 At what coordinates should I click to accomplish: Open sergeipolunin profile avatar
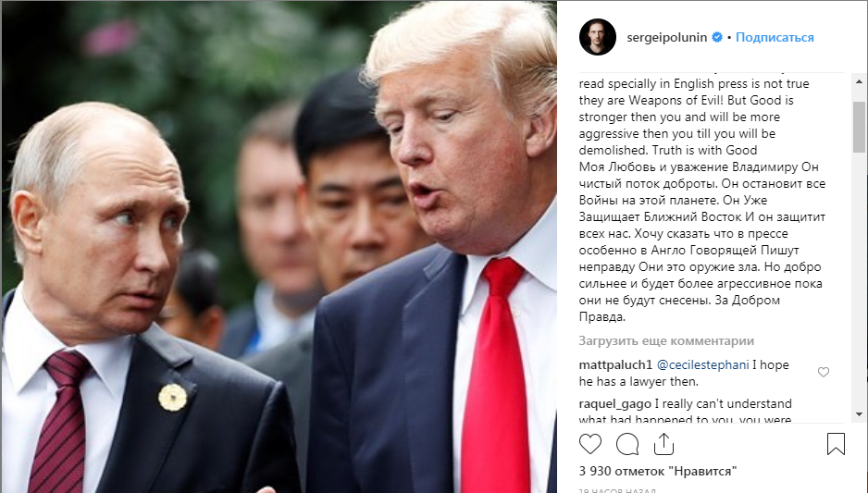pos(598,37)
